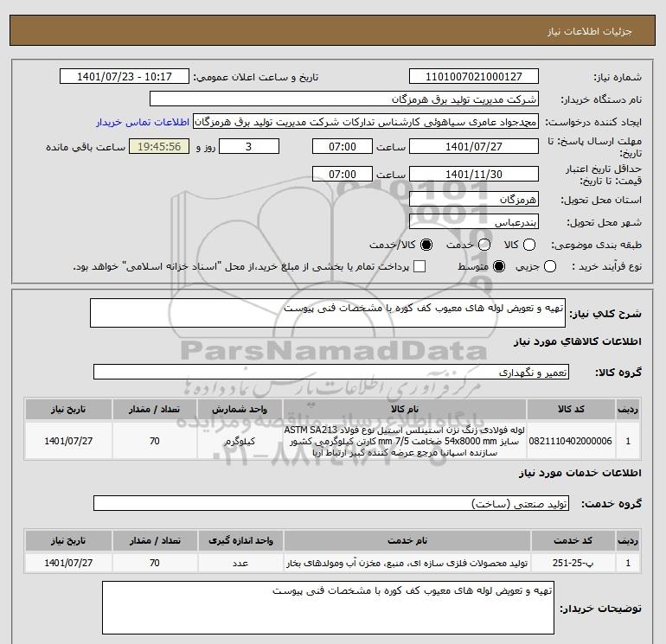Click the price validity date 1401/11/30 field
This screenshot has height=644, width=666.
474,174
